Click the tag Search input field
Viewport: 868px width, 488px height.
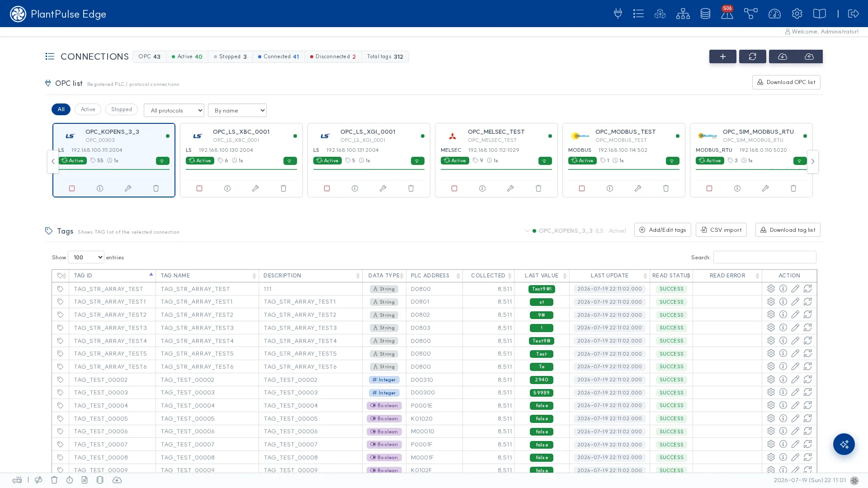click(764, 257)
